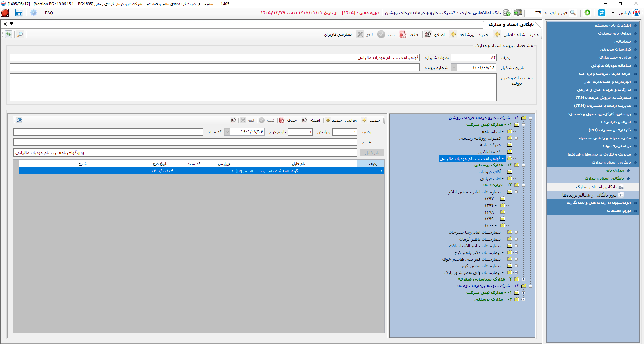Click the current database icon with green check
This screenshot has width=644, height=344.
click(x=507, y=13)
